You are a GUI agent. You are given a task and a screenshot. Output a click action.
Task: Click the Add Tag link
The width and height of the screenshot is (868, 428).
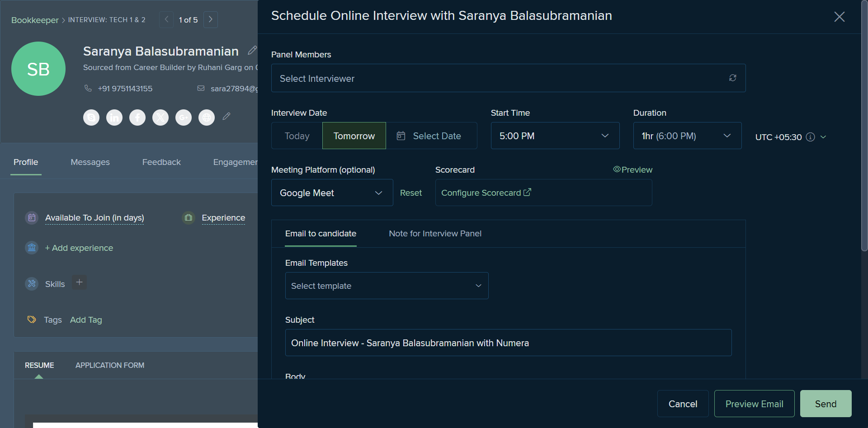pyautogui.click(x=86, y=320)
